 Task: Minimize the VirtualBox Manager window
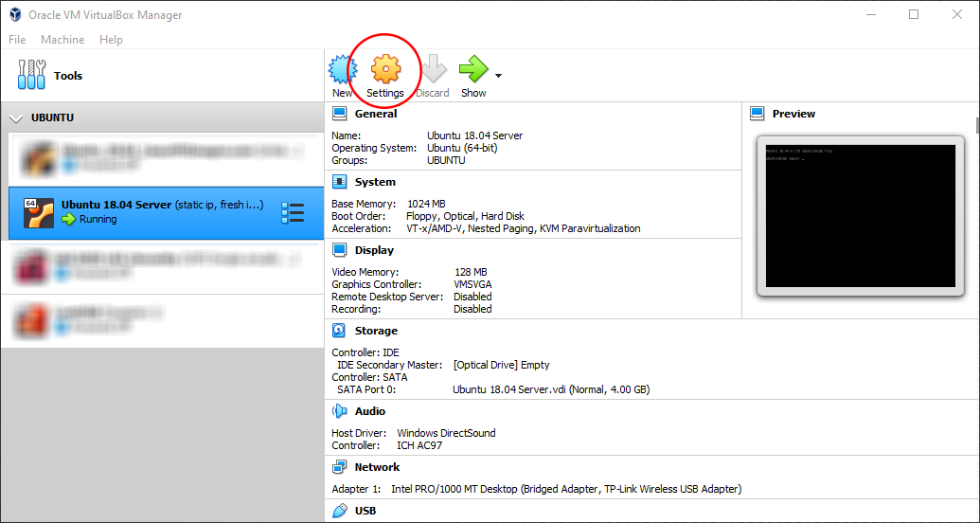[x=870, y=14]
